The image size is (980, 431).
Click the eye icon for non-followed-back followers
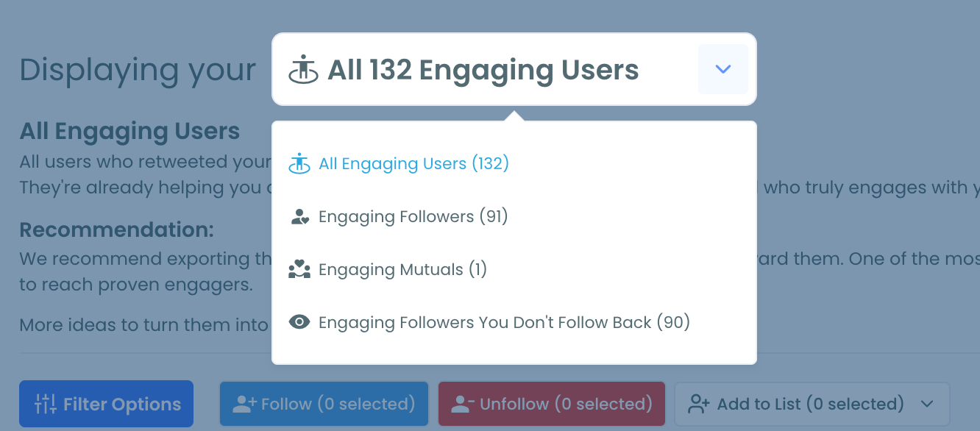coord(299,322)
